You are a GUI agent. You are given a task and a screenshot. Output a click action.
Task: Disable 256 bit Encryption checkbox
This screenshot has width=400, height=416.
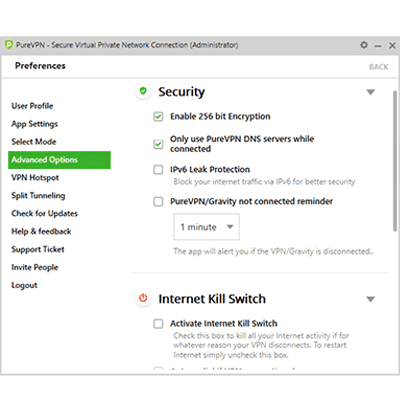pyautogui.click(x=158, y=117)
